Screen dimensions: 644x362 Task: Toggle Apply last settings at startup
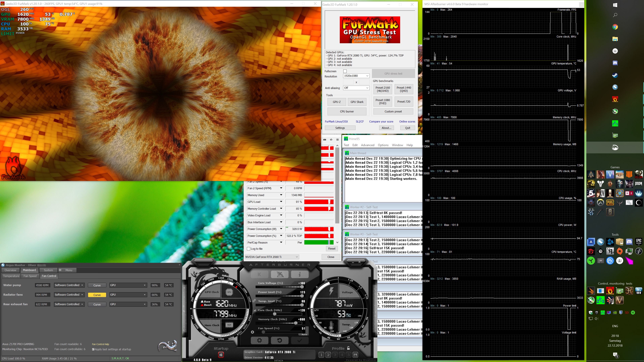(93, 349)
